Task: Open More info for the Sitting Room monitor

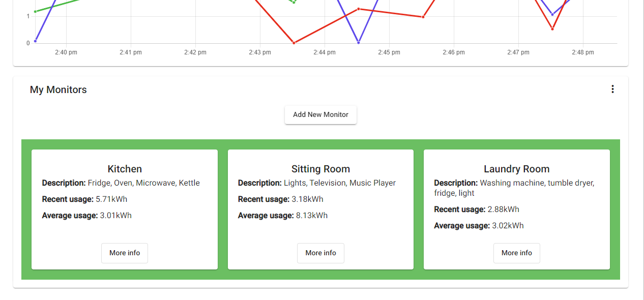Action: [320, 253]
